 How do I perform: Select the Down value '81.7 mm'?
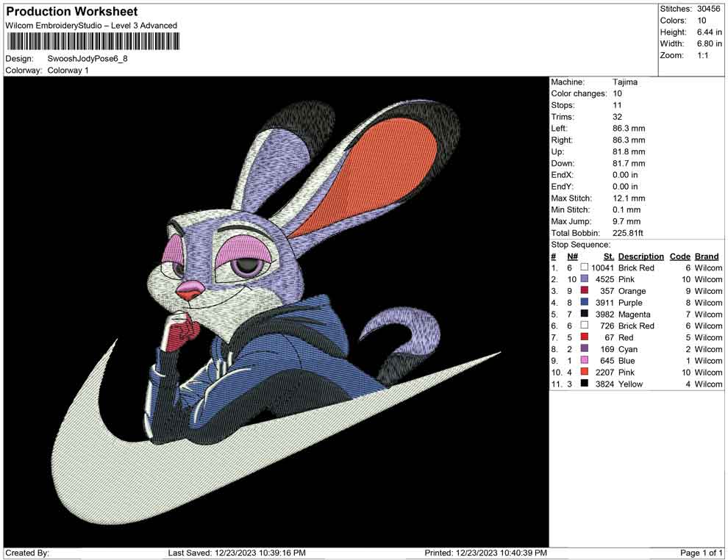click(x=629, y=163)
